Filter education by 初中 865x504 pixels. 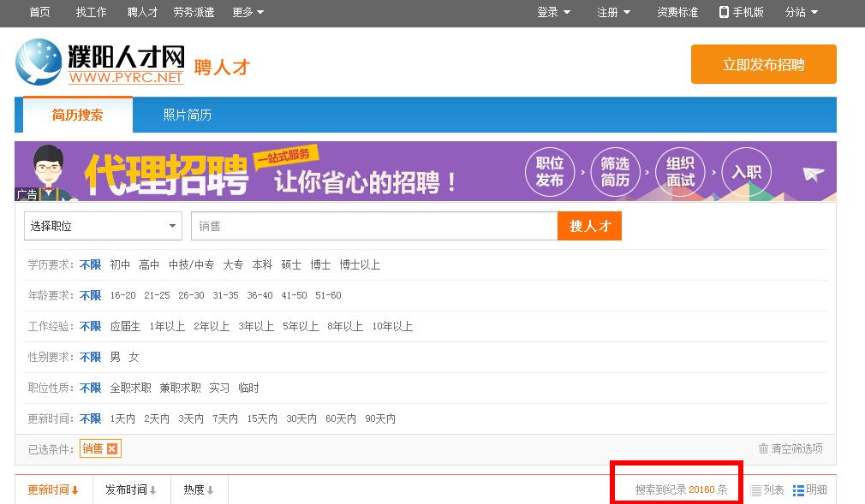(120, 264)
